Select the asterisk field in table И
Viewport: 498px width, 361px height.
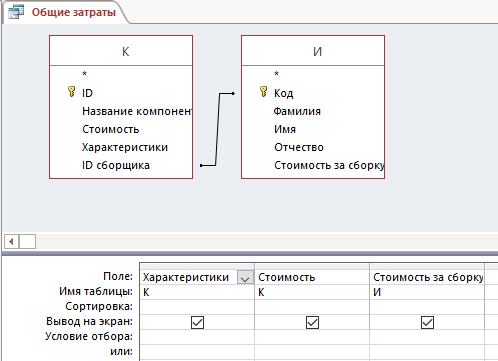point(277,74)
